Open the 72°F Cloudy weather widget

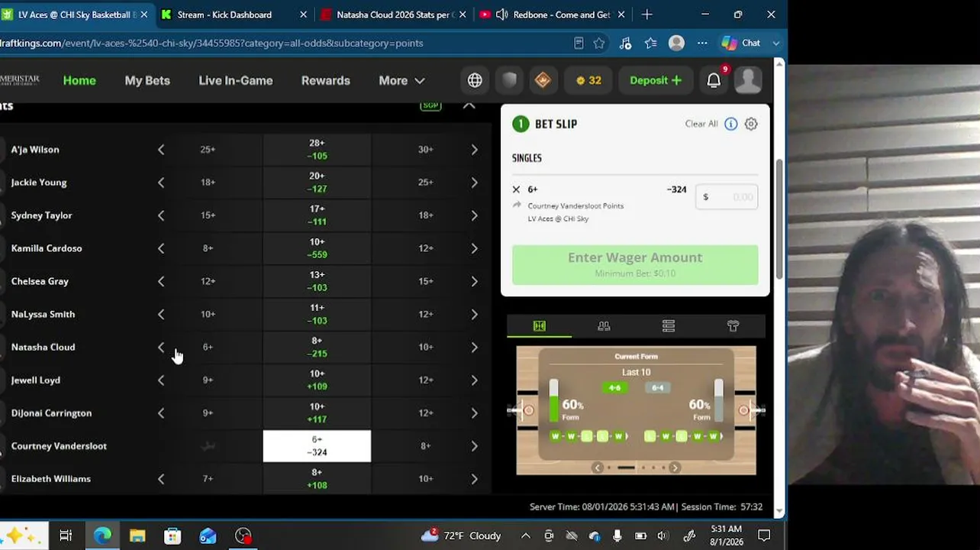(x=460, y=535)
